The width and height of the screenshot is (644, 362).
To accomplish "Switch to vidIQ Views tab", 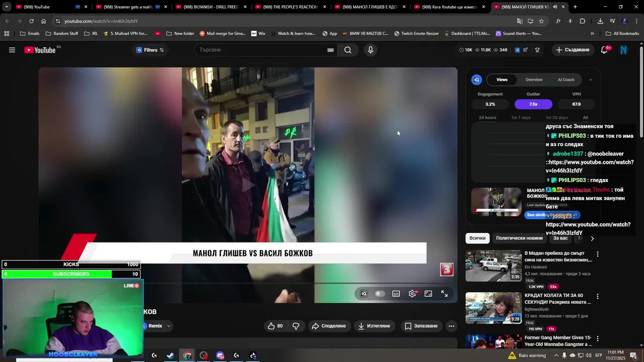I will tap(502, 79).
